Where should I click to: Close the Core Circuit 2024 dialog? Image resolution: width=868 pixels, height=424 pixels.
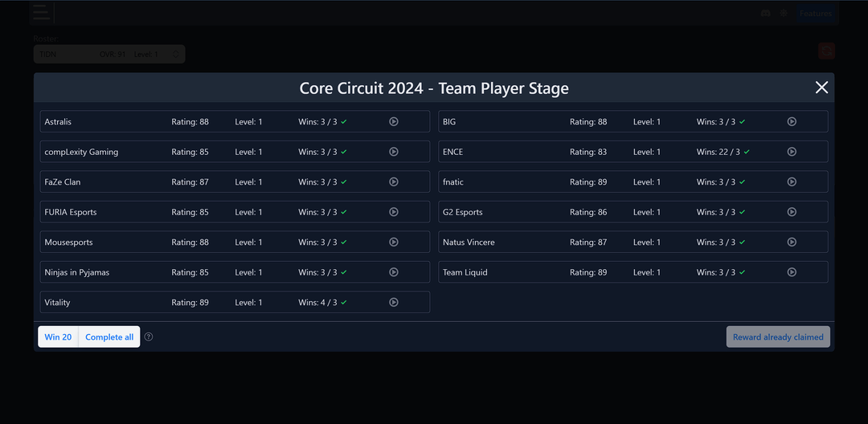click(821, 88)
